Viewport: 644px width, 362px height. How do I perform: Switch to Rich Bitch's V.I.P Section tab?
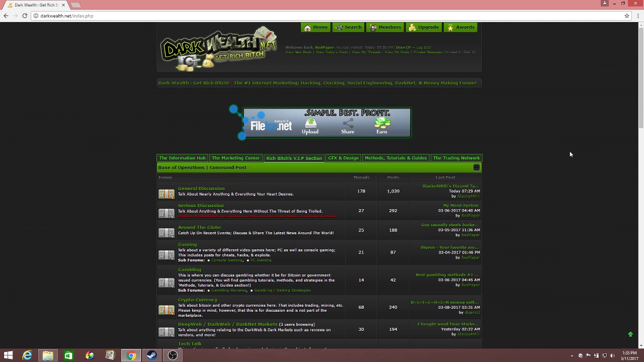tap(294, 158)
